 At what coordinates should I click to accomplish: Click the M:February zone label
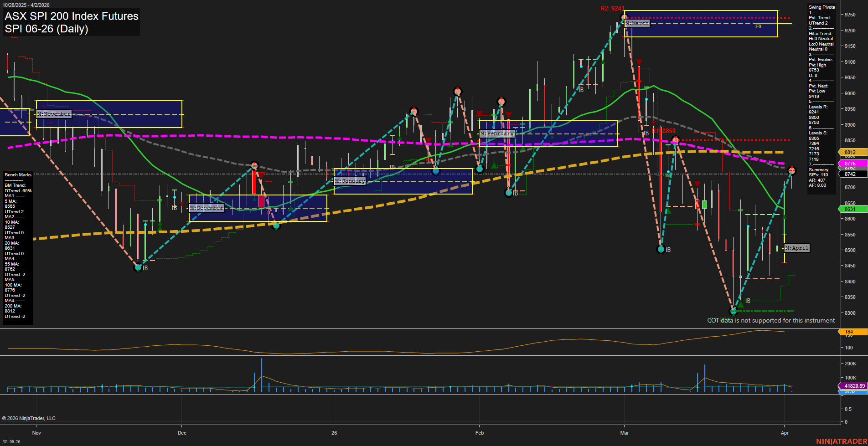pos(497,133)
